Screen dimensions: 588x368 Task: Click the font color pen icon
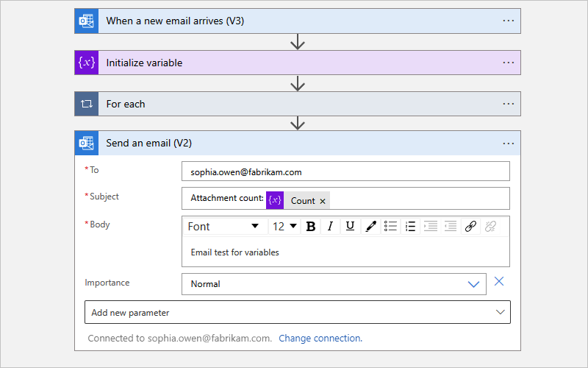pyautogui.click(x=370, y=227)
